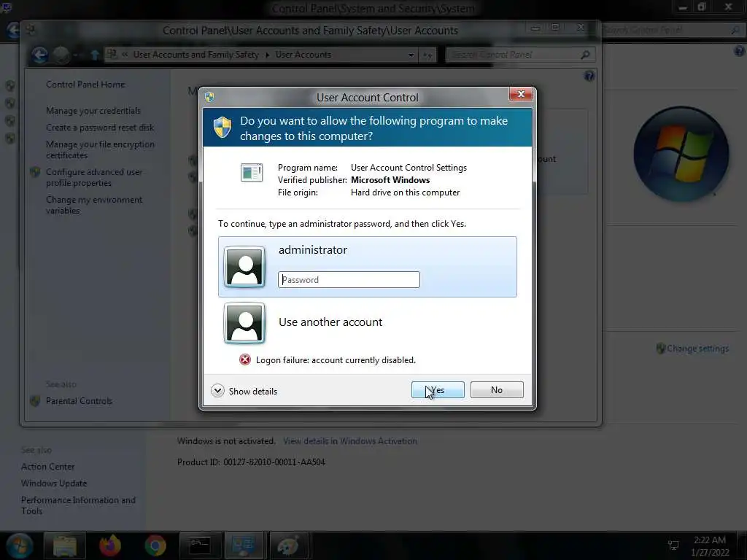Click Control Panel icon at address bar start
This screenshot has height=560, width=747.
pyautogui.click(x=111, y=54)
